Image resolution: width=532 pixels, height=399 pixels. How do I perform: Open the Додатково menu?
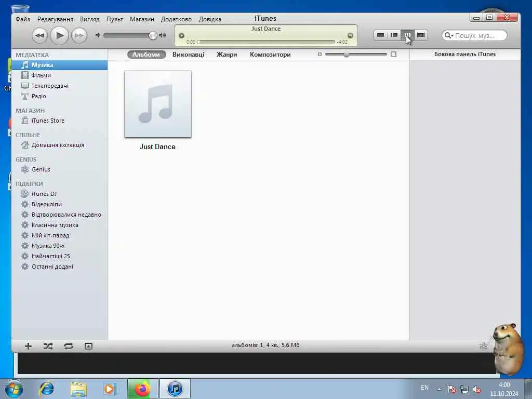tap(176, 19)
